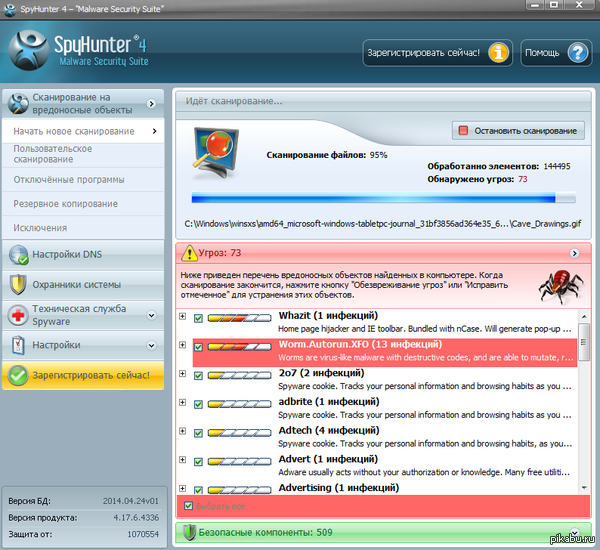Expand the Advert infection tree
Viewport: 600px width, 550px height.
pos(183,460)
